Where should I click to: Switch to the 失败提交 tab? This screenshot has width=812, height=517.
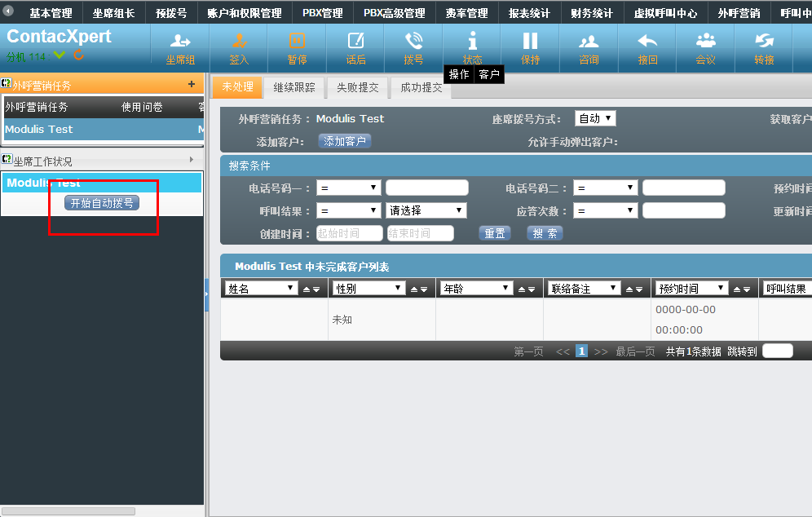pyautogui.click(x=357, y=87)
